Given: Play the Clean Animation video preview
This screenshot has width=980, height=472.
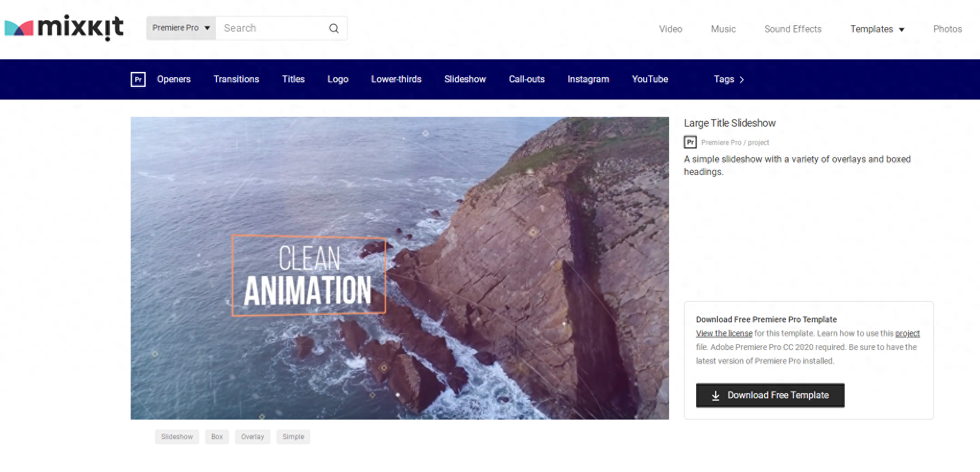Looking at the screenshot, I should (400, 268).
